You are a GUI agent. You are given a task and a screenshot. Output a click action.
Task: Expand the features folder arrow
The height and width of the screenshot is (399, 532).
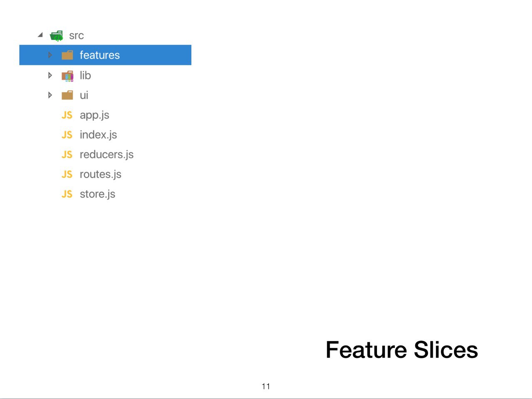tap(50, 55)
